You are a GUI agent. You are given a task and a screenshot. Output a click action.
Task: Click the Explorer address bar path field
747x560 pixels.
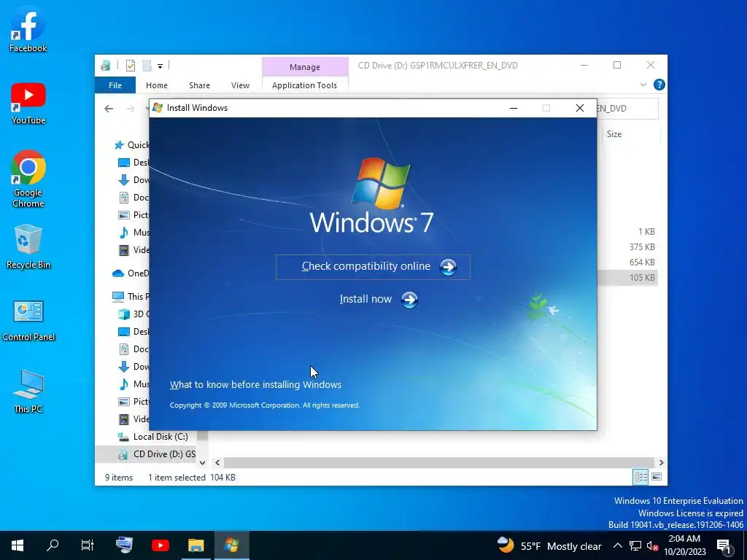[627, 109]
